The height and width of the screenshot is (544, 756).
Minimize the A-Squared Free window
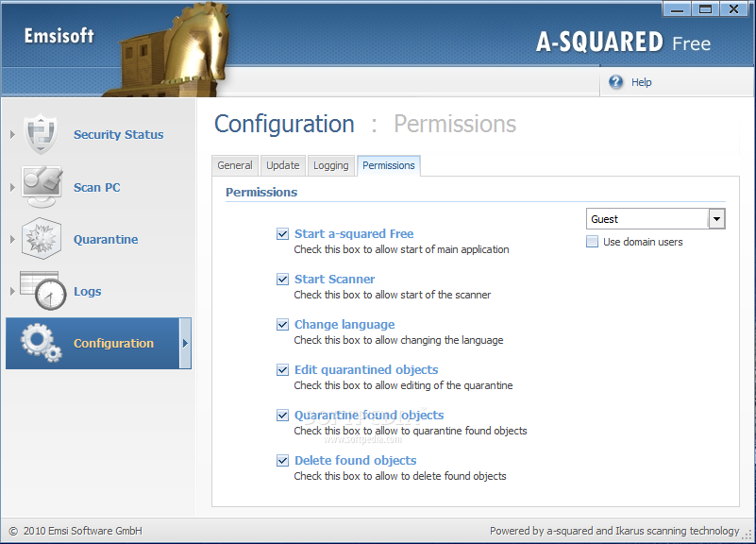click(677, 8)
